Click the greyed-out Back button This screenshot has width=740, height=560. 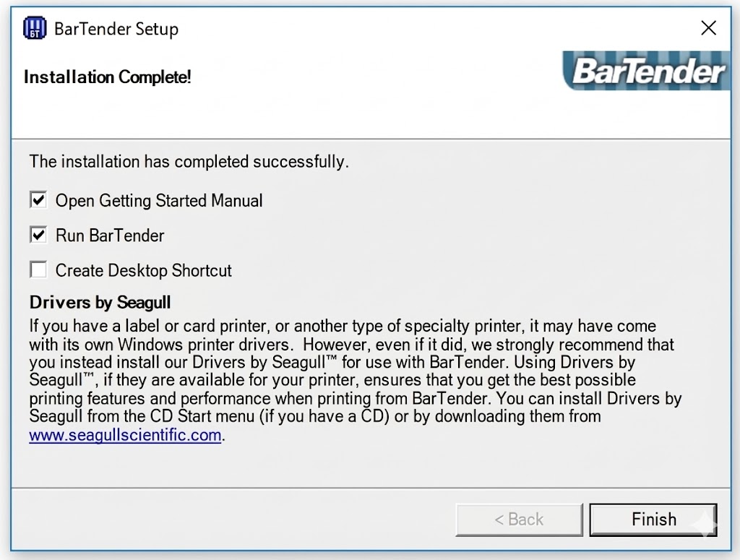519,520
